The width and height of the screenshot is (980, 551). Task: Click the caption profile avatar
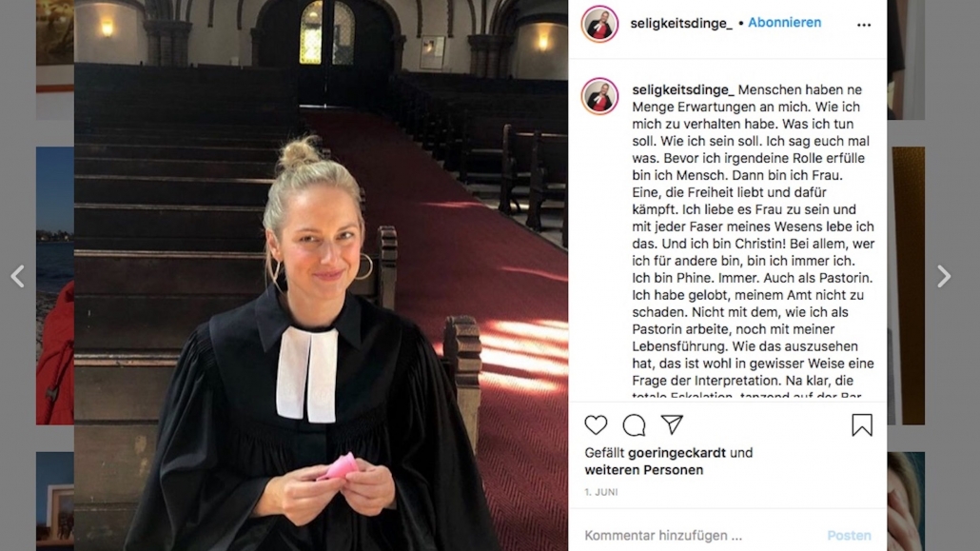(x=599, y=96)
